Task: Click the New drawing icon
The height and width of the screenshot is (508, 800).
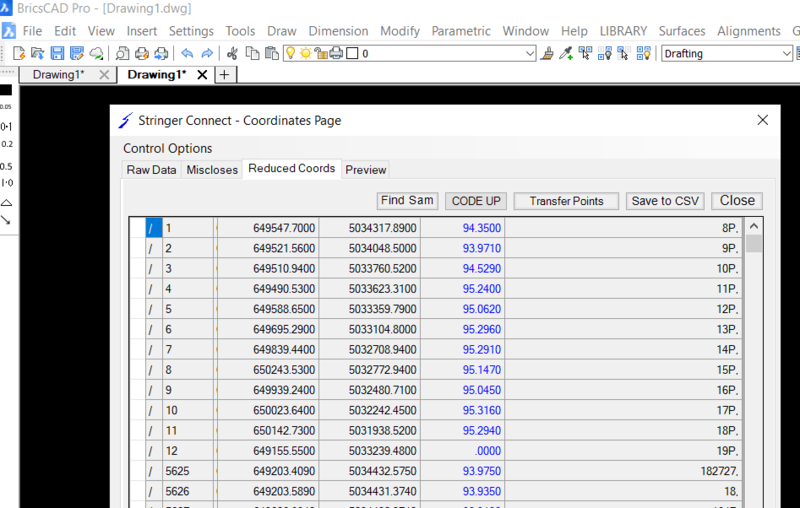Action: click(18, 53)
